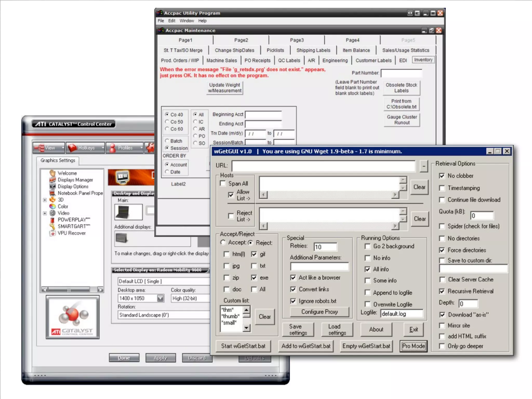
Task: Click the Video film reel icon
Action: point(52,213)
